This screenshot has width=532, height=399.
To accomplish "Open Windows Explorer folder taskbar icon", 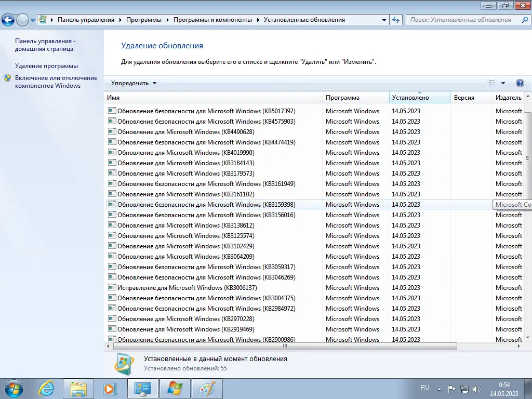I will (x=78, y=389).
